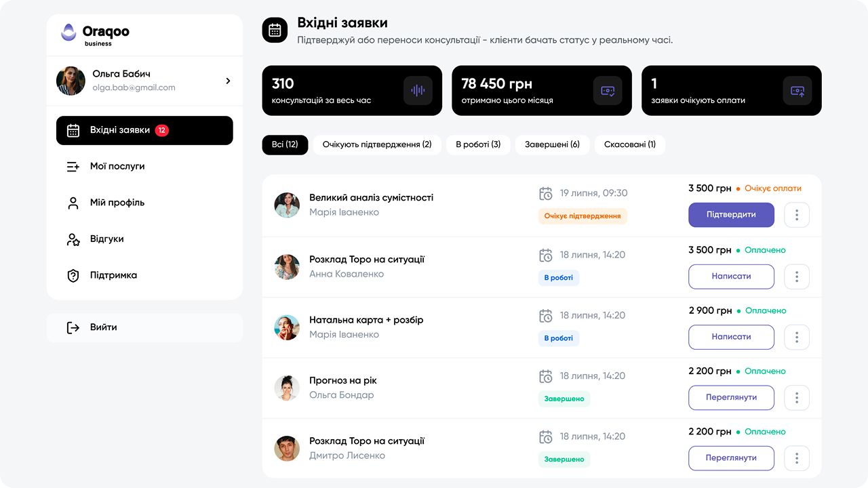
Task: Click the payment check icon on earnings card
Action: 608,90
